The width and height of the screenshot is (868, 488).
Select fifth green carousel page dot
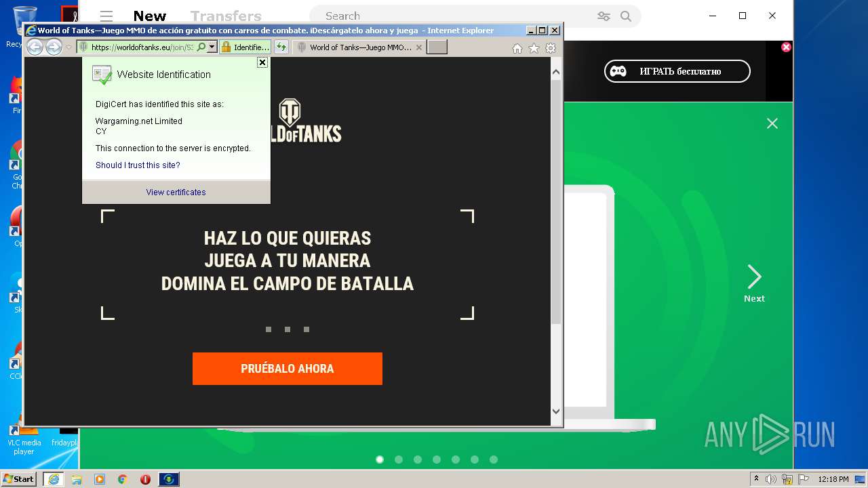pyautogui.click(x=456, y=460)
